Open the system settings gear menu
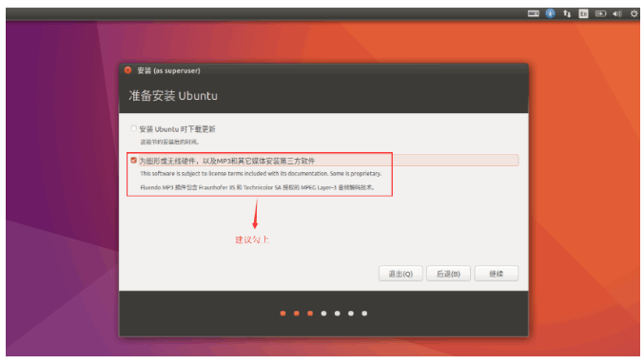 634,13
